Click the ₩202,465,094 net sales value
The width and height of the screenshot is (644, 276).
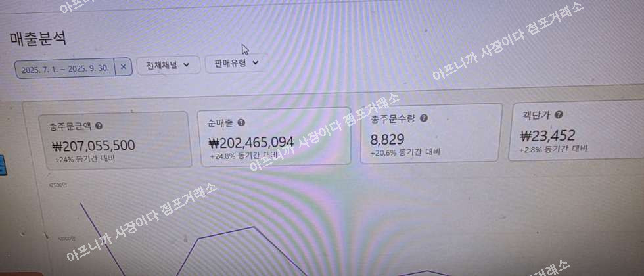tap(251, 142)
